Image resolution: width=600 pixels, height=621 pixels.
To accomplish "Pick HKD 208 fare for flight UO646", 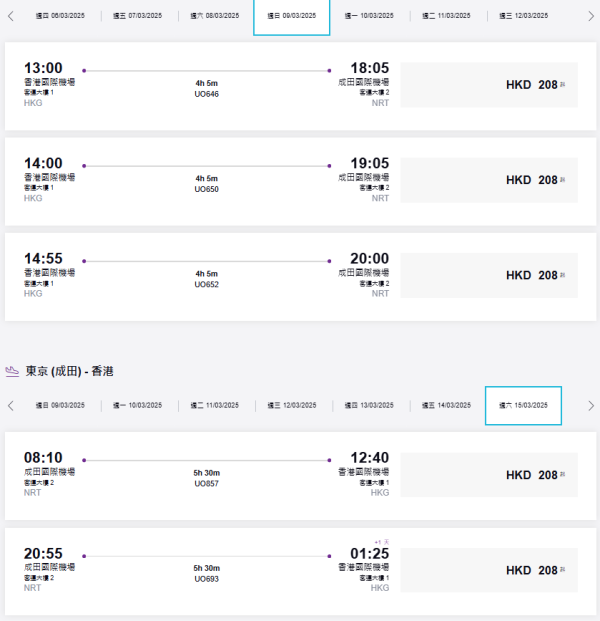I will coord(488,85).
